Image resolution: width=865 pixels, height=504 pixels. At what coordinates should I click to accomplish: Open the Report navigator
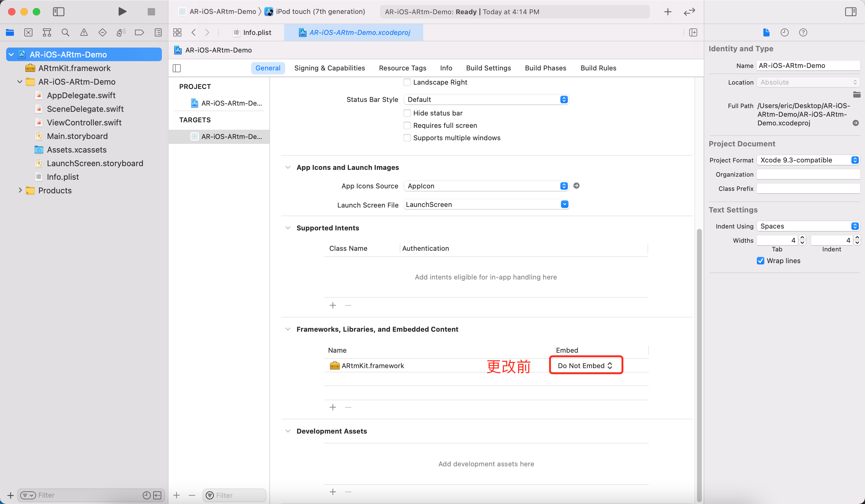click(158, 33)
